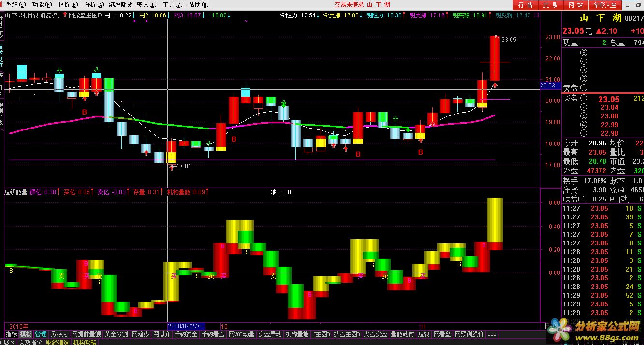The height and width of the screenshot is (345, 644).
Task: Click the 交易未登录 status text
Action: (349, 5)
